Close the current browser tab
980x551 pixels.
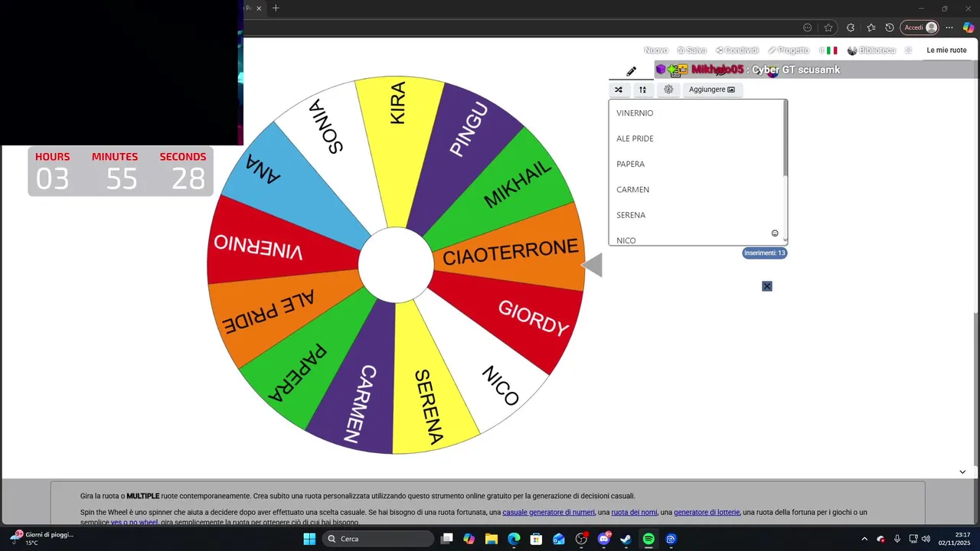(259, 8)
